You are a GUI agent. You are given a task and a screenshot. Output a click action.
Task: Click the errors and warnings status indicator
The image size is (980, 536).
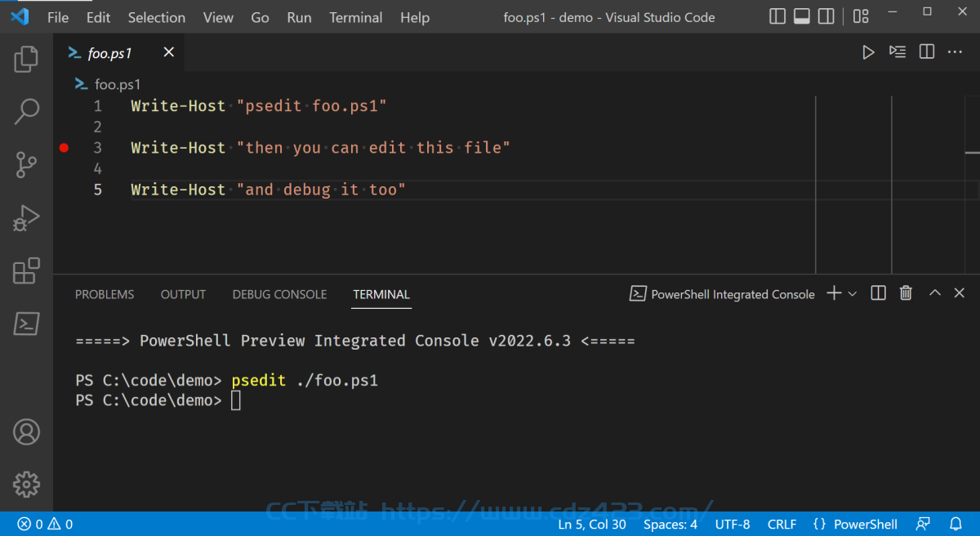[46, 525]
